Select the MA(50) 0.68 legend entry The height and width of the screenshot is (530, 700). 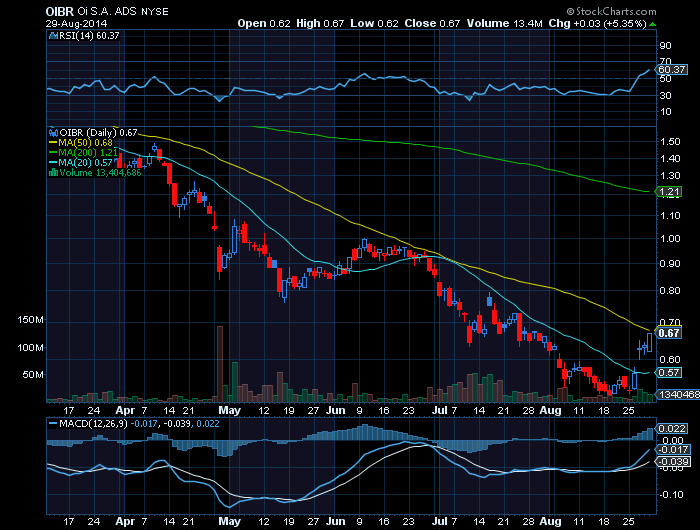(81, 143)
